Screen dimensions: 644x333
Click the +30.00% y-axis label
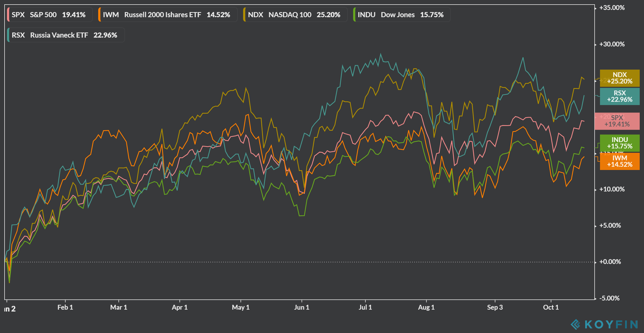click(612, 44)
